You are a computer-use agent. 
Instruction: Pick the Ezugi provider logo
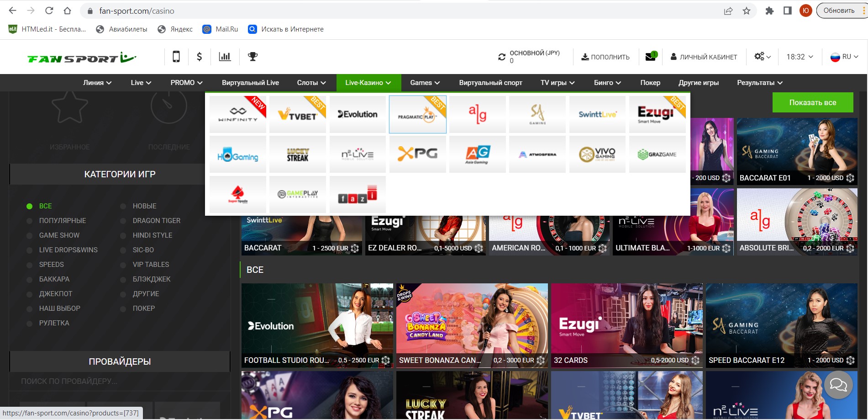(658, 114)
